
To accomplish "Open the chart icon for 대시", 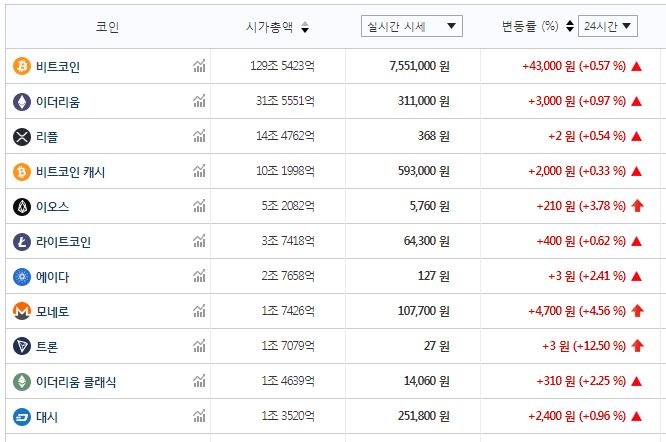I will coord(200,417).
